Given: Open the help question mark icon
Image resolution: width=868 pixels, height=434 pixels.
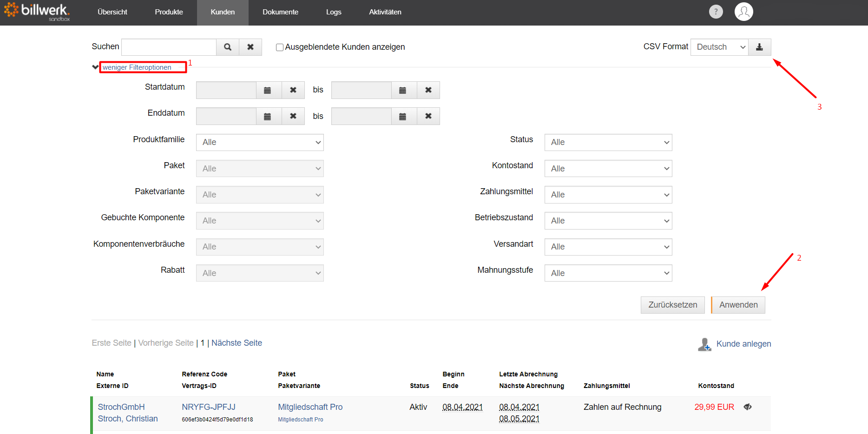Looking at the screenshot, I should tap(716, 12).
